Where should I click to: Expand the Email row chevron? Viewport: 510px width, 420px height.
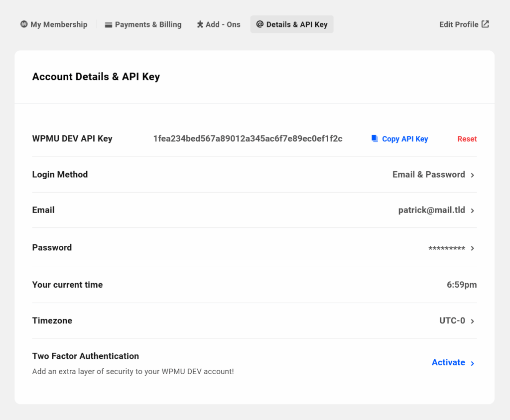pos(472,210)
